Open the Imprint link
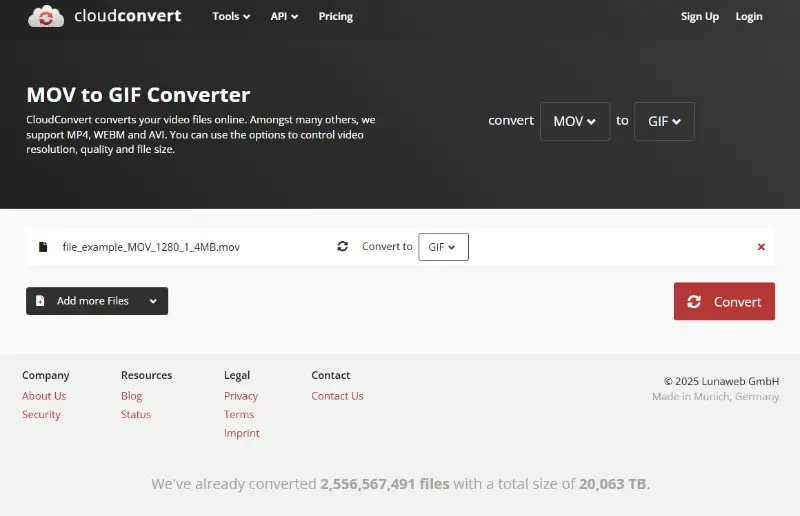The height and width of the screenshot is (516, 800). point(242,433)
